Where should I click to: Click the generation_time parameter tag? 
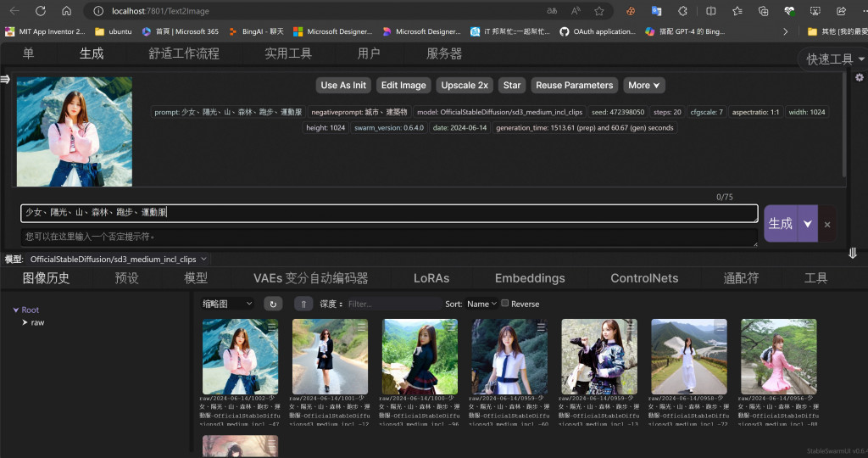pyautogui.click(x=585, y=128)
